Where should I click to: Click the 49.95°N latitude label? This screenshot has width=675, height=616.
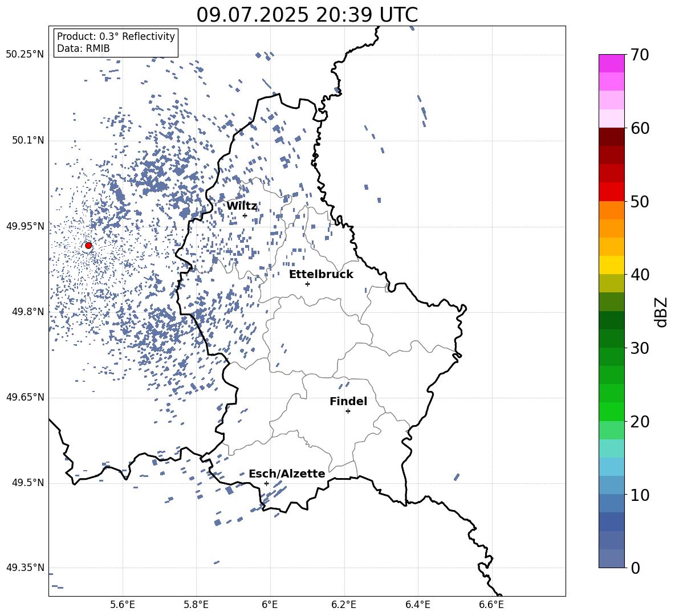click(x=25, y=226)
